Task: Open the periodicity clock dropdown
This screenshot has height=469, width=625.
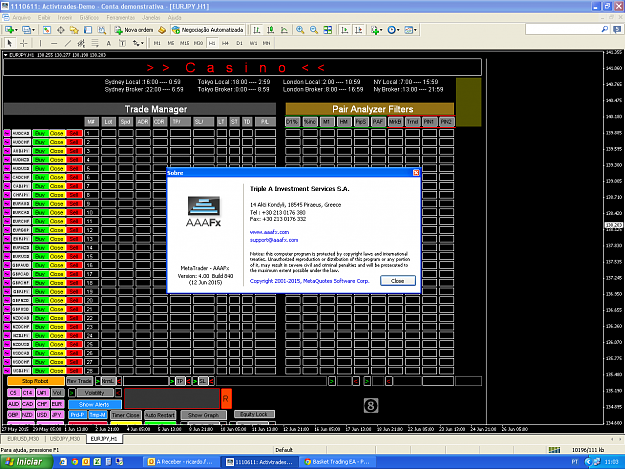Action: (x=393, y=30)
